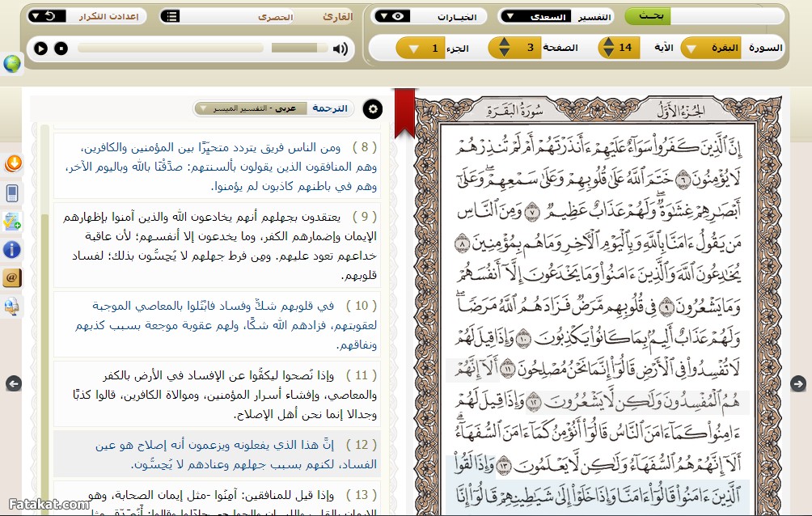Screen dimensions: 812x516
Task: Mute audio with the speaker icon
Action: tap(340, 49)
